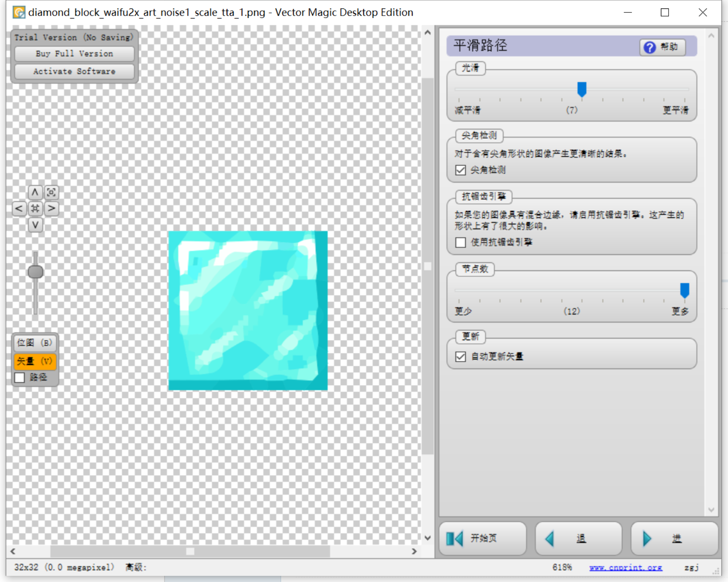Viewport: 728px width, 582px height.
Task: Select vector view (矢量 V)
Action: [x=35, y=361]
